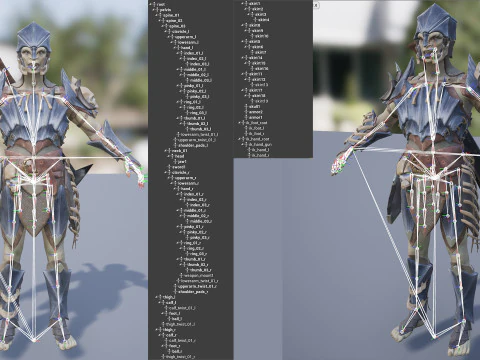The image size is (480, 360).
Task: Click the bone icon beside thigh_l
Action: click(x=161, y=297)
